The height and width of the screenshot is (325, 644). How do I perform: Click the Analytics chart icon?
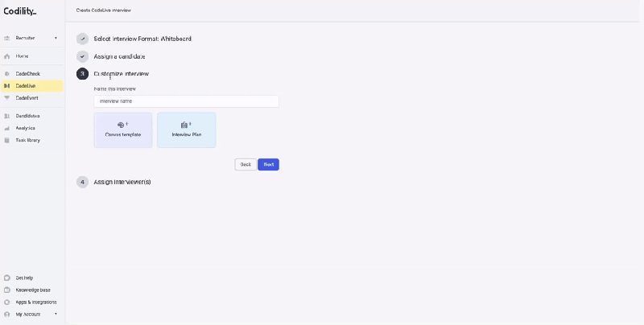pos(6,128)
